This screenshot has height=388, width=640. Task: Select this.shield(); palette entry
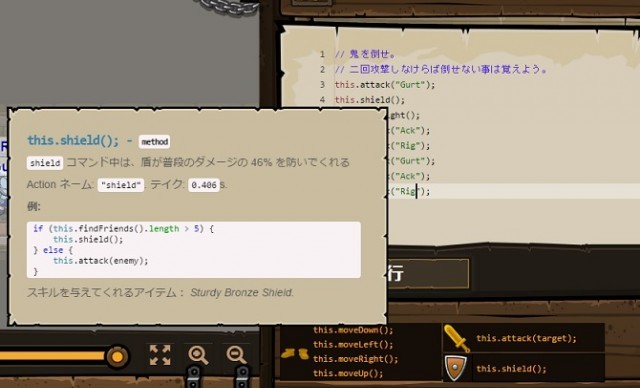[511, 369]
